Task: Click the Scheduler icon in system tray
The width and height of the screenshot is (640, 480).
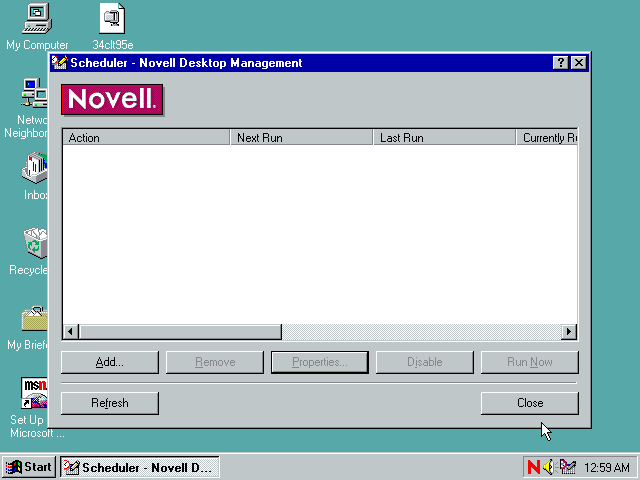Action: point(567,467)
